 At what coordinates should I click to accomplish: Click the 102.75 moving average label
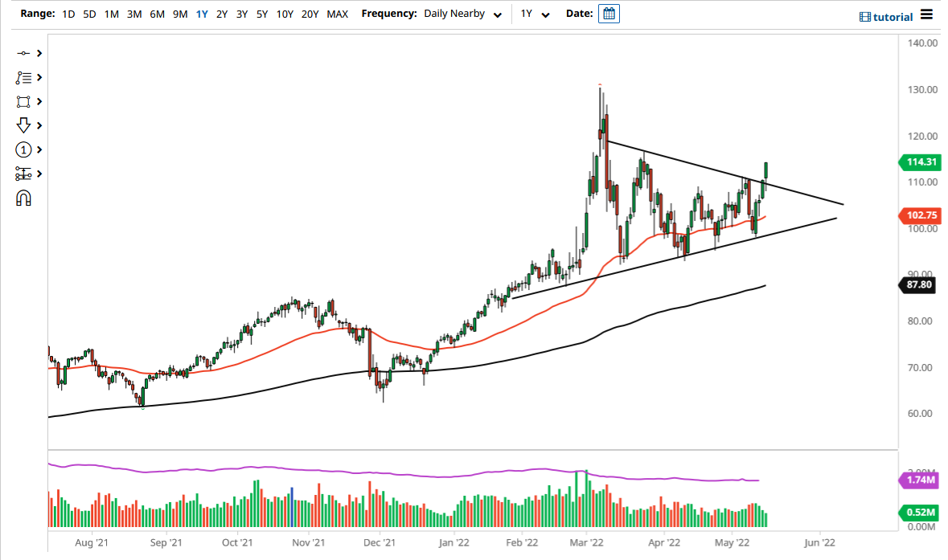920,215
